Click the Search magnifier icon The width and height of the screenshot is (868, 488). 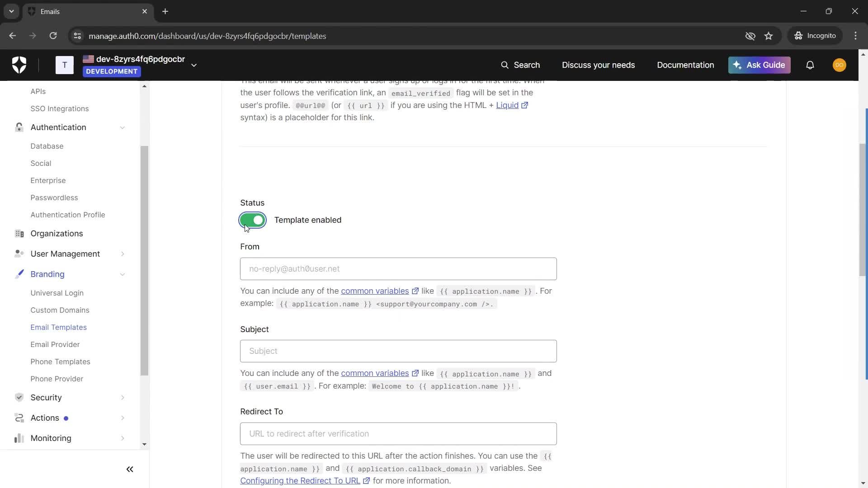click(x=505, y=65)
